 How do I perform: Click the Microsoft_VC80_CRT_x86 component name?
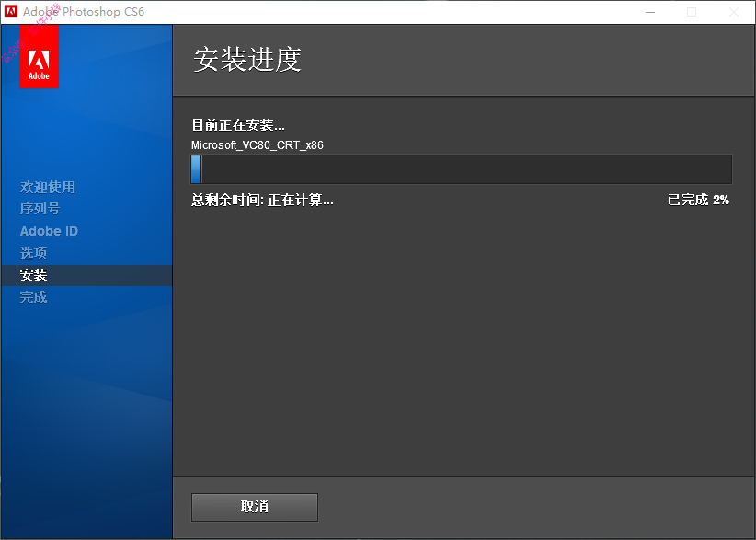click(258, 145)
